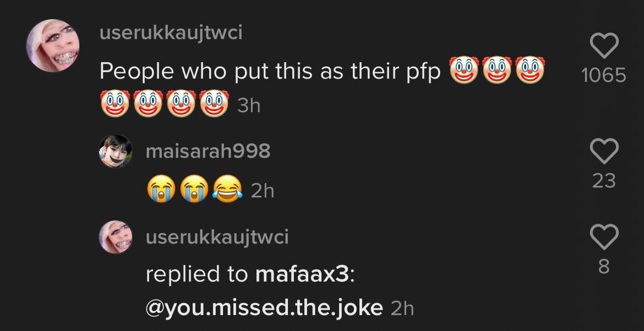Tap the 8 like count
This screenshot has height=331, width=644.
pos(604,267)
